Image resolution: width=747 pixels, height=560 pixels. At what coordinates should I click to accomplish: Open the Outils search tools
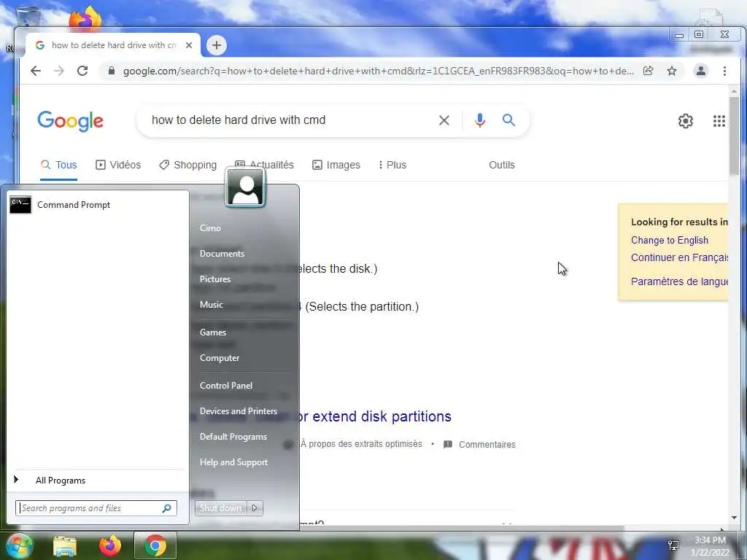tap(502, 165)
